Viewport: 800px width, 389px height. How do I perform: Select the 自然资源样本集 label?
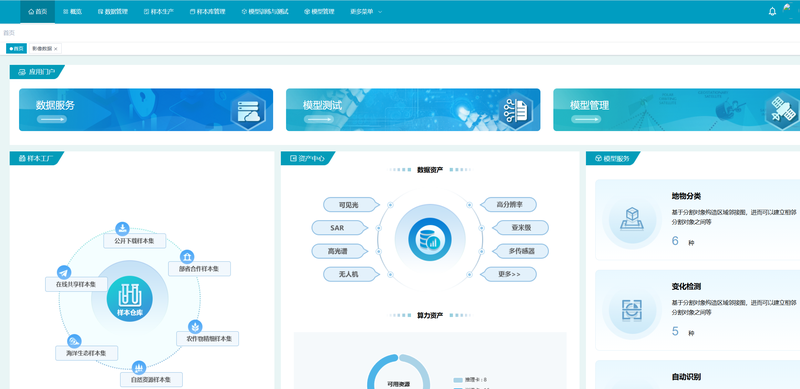tap(151, 380)
